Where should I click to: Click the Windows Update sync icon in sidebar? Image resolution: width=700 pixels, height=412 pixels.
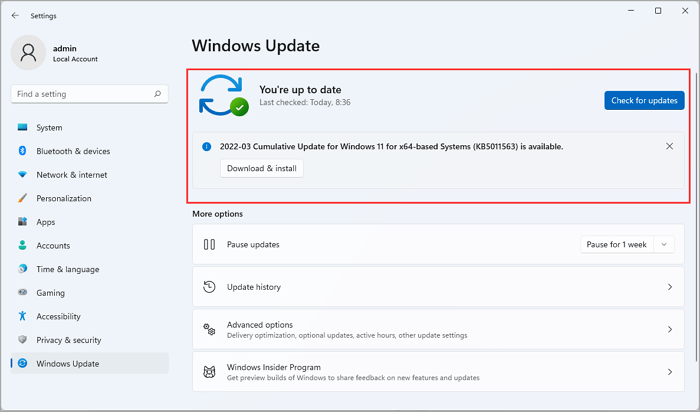(22, 363)
